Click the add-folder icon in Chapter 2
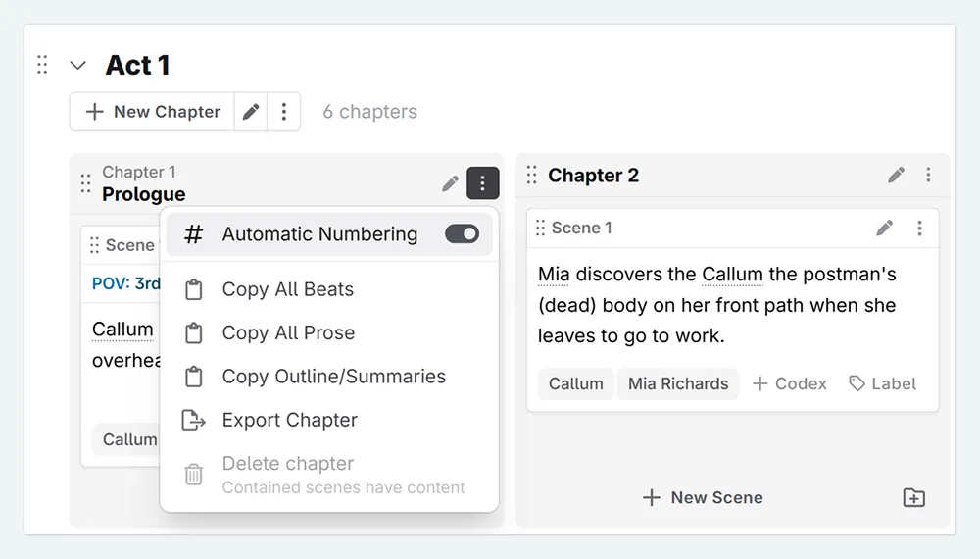980x559 pixels. pyautogui.click(x=913, y=498)
